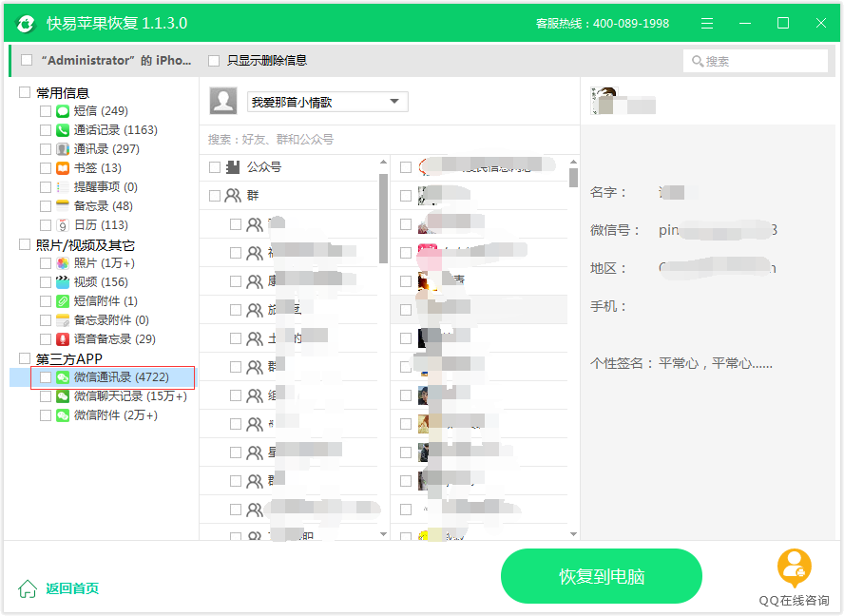Click the top-right 搜索 search field
This screenshot has width=844, height=616.
click(756, 62)
